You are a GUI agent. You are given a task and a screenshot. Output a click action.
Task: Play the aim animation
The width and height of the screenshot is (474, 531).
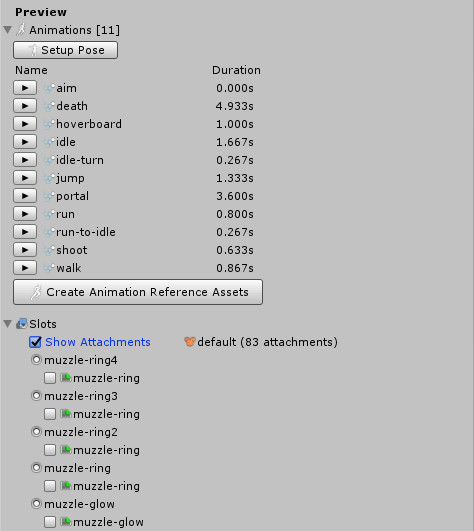25,88
